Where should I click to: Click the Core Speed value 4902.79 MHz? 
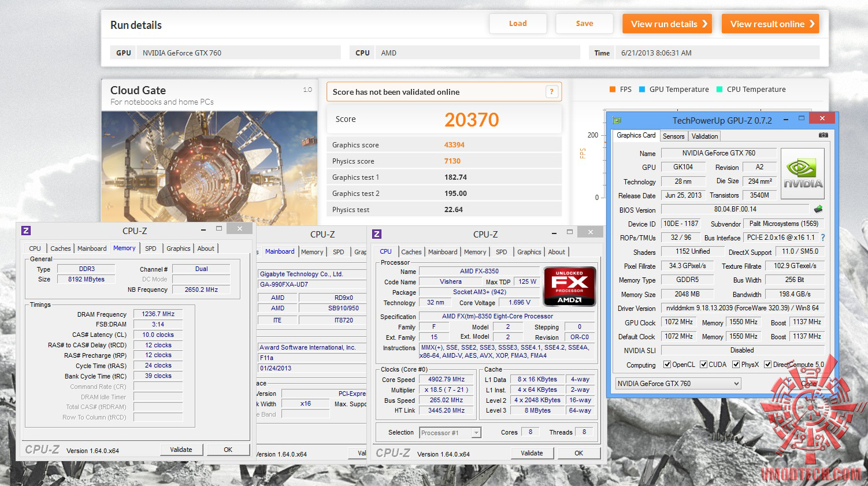[x=446, y=380]
